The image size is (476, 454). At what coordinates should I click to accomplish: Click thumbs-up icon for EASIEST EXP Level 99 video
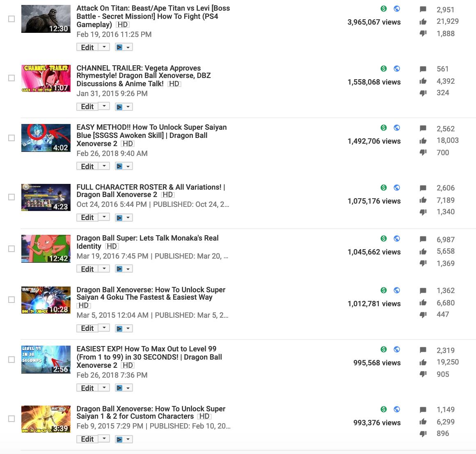click(x=423, y=362)
